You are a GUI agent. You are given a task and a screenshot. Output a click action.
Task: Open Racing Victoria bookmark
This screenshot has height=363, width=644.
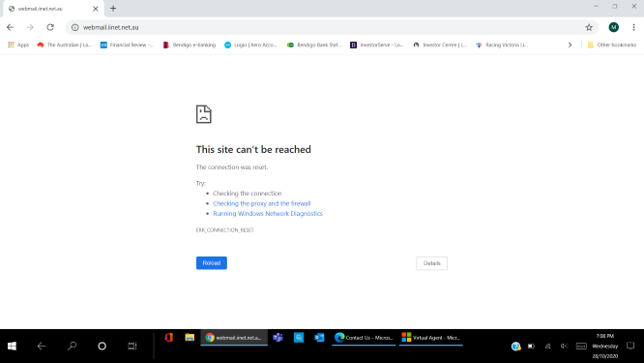pyautogui.click(x=502, y=45)
